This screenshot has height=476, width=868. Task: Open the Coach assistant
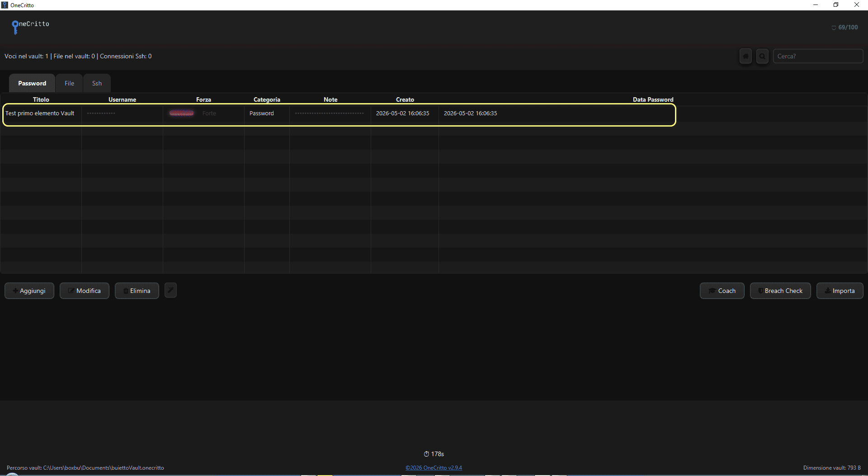coord(722,291)
